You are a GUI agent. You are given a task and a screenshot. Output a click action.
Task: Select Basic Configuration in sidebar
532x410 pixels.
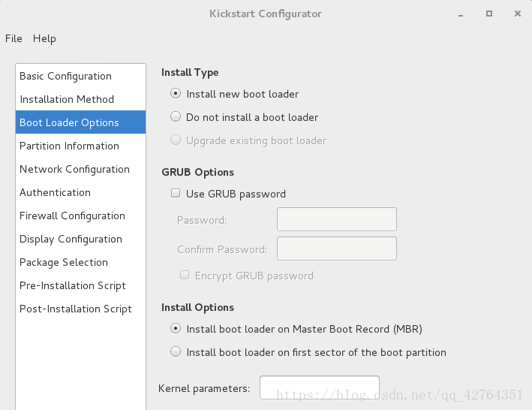80,76
